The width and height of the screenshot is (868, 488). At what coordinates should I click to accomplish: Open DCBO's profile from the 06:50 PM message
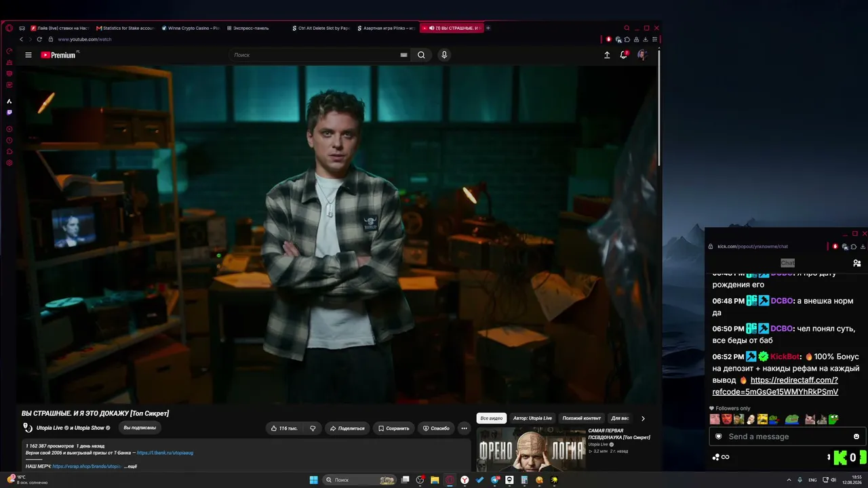[x=782, y=329]
